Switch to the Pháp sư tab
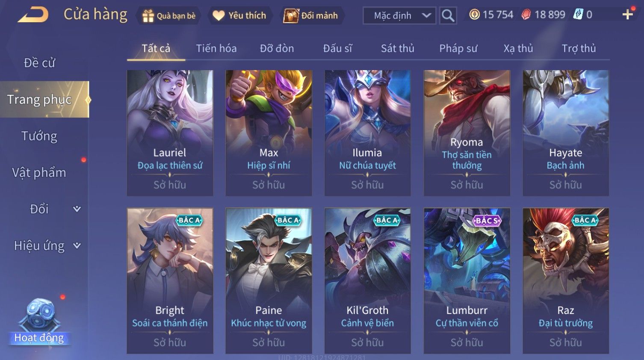 point(458,48)
